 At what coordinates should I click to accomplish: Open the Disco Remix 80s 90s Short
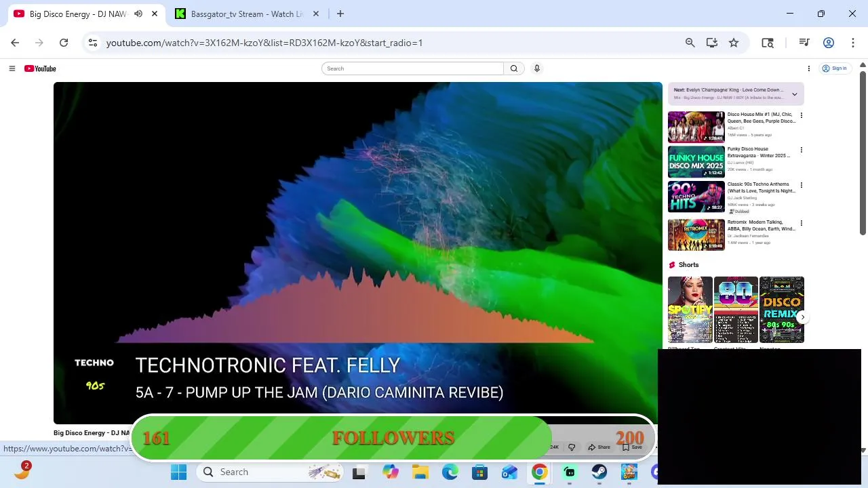coord(781,310)
